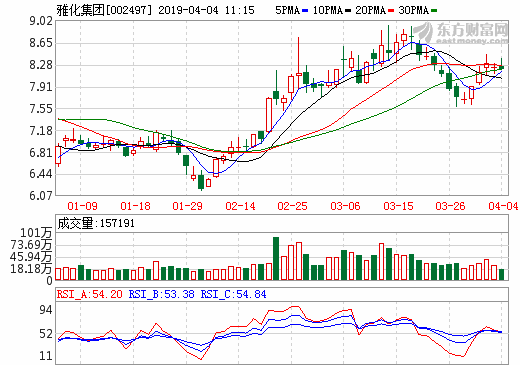Click the 03-26 date label

pos(450,206)
